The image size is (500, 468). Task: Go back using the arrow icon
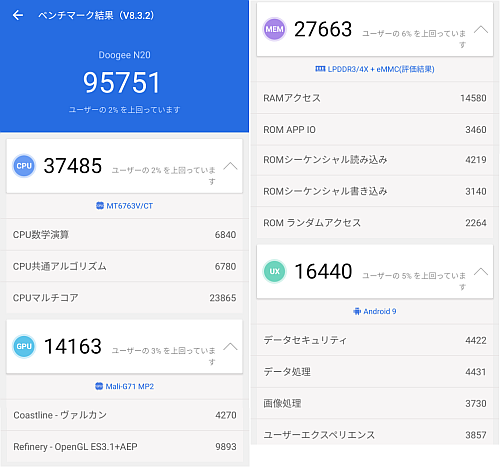point(18,15)
